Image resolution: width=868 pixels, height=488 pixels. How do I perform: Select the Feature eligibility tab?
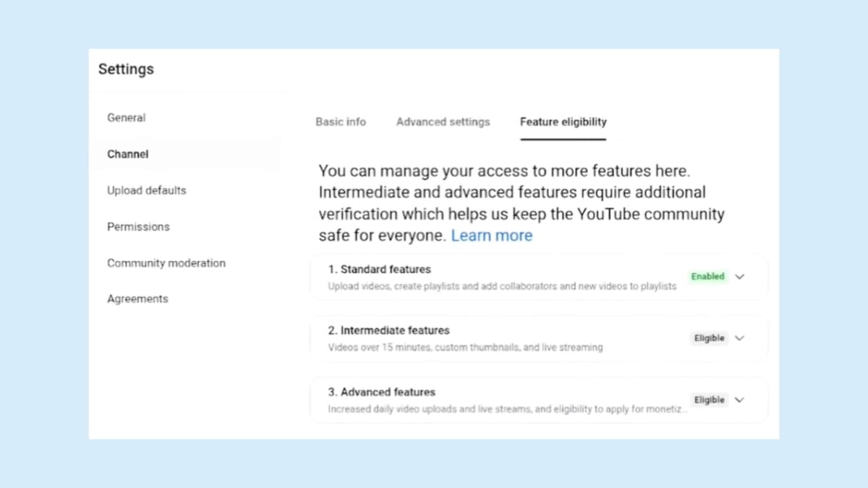click(x=563, y=121)
